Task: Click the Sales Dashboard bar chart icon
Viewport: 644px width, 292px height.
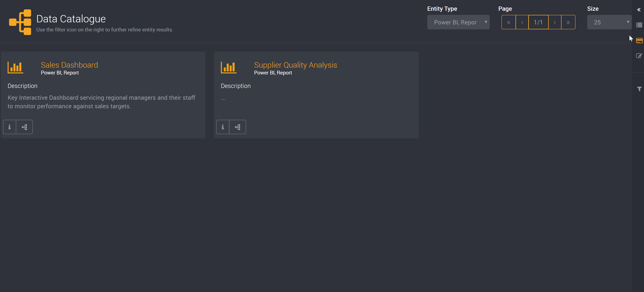Action: (x=15, y=67)
